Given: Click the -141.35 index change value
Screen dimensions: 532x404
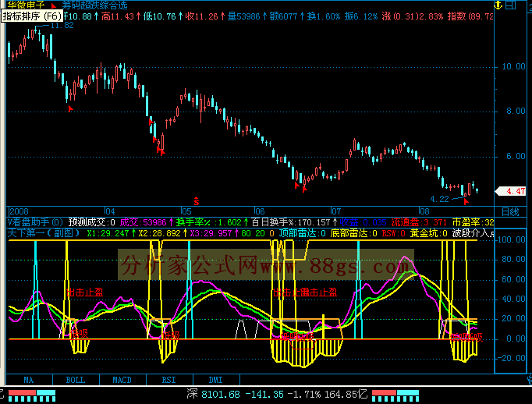Looking at the screenshot, I should [x=264, y=394].
